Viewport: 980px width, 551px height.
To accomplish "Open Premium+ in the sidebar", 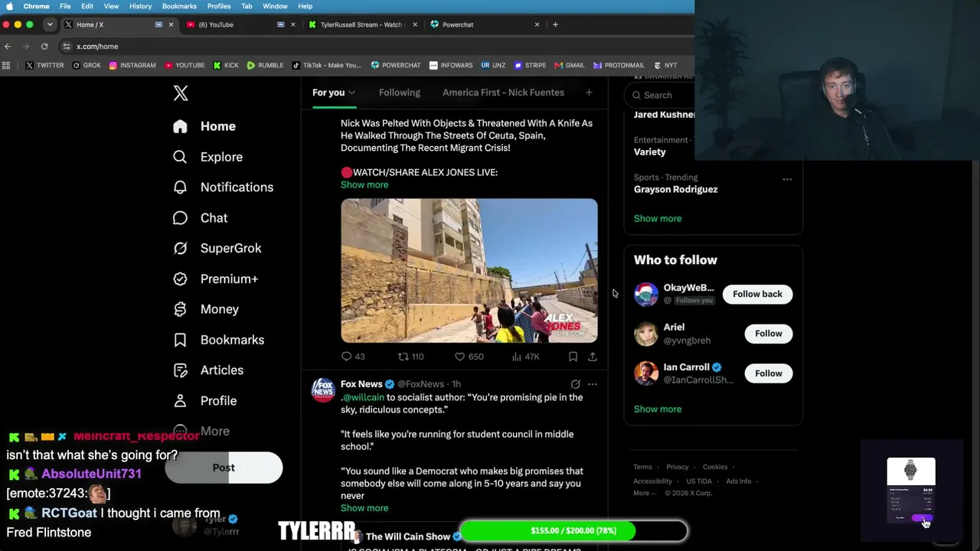I will pyautogui.click(x=215, y=279).
